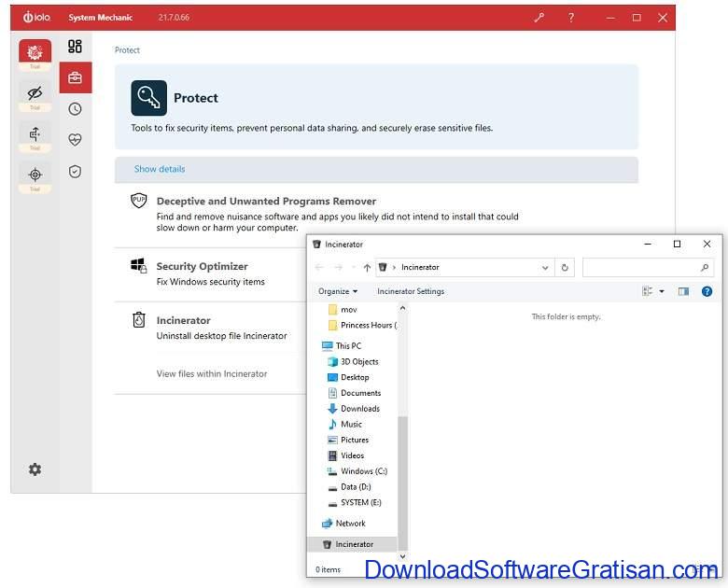Refresh the Incinerator folder view

click(x=565, y=268)
